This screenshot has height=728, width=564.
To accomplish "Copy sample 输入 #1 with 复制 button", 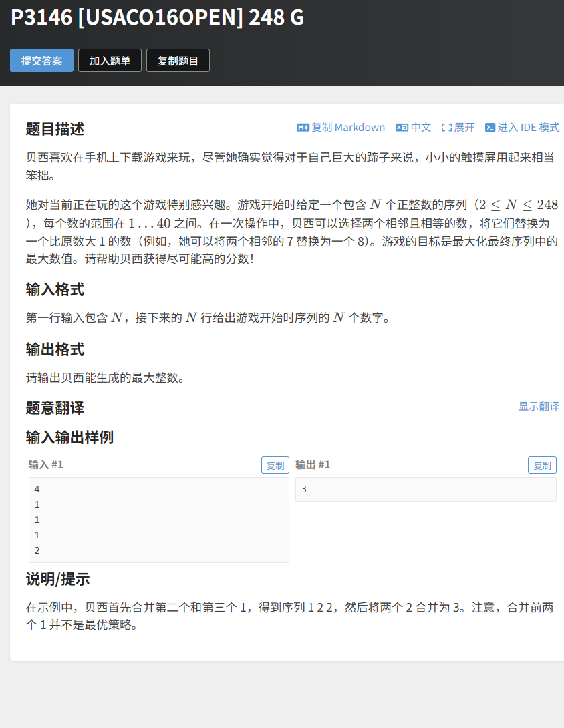I will (275, 465).
